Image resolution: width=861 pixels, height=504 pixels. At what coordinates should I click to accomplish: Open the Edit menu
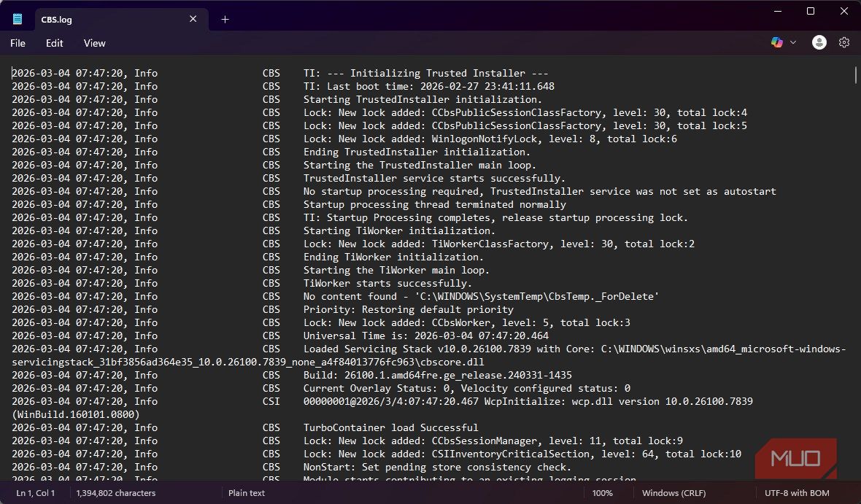point(55,43)
